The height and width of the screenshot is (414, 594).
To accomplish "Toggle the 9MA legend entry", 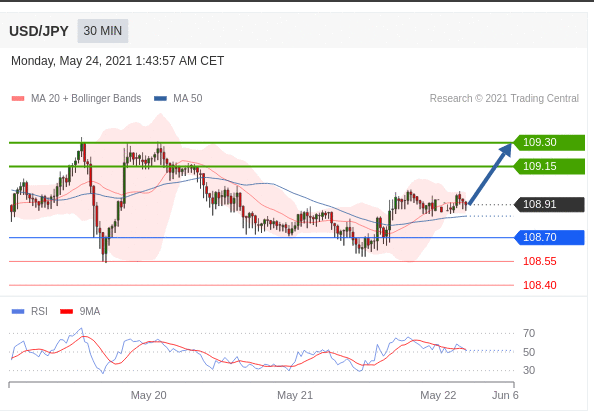I will point(80,311).
